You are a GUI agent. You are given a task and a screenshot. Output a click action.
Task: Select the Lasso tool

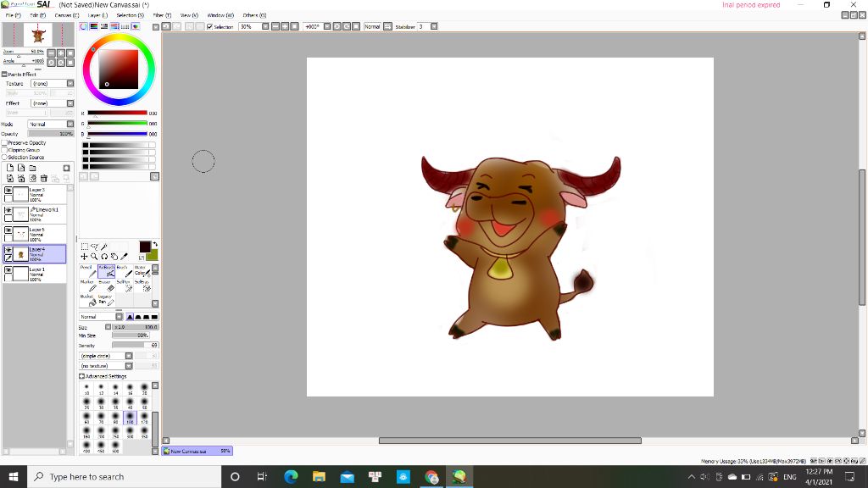(x=94, y=247)
